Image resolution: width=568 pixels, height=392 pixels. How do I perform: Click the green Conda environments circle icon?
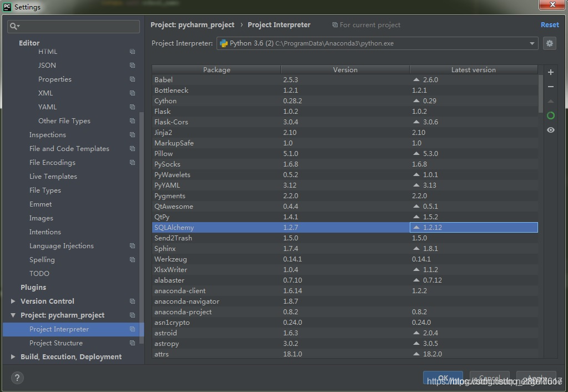tap(551, 115)
